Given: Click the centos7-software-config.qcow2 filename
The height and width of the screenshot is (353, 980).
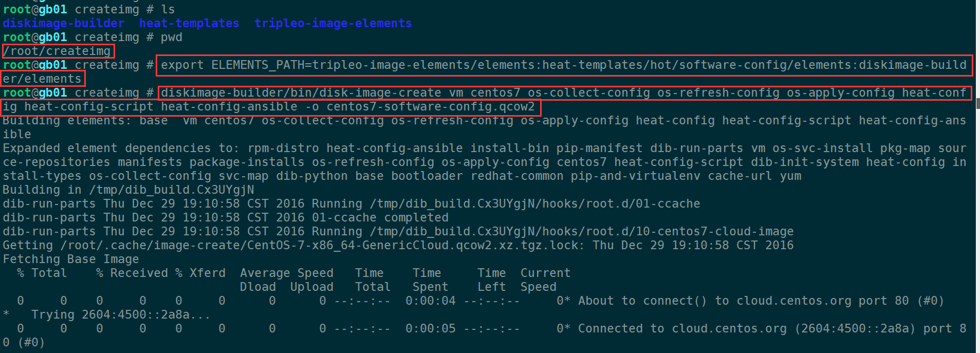Looking at the screenshot, I should [x=431, y=106].
